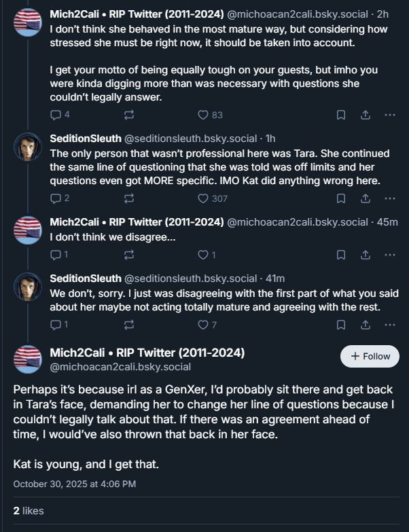Share the first post with 83 likes
This screenshot has height=532, width=409.
click(x=365, y=115)
